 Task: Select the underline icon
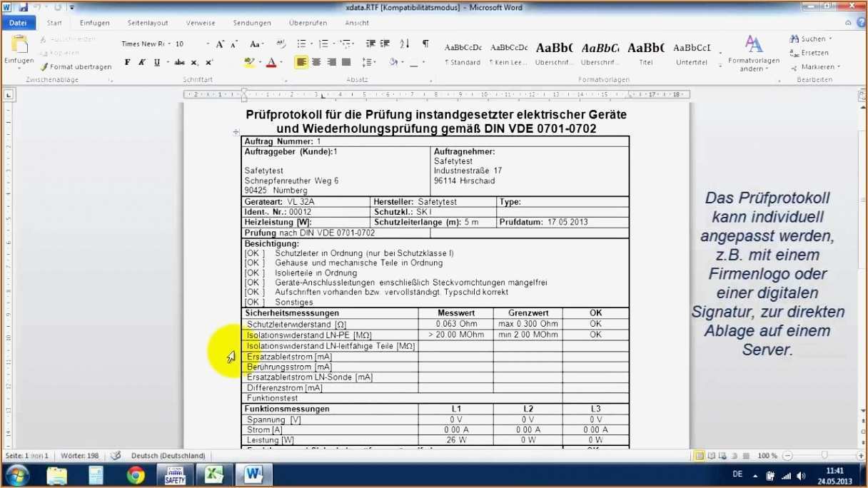pos(156,62)
